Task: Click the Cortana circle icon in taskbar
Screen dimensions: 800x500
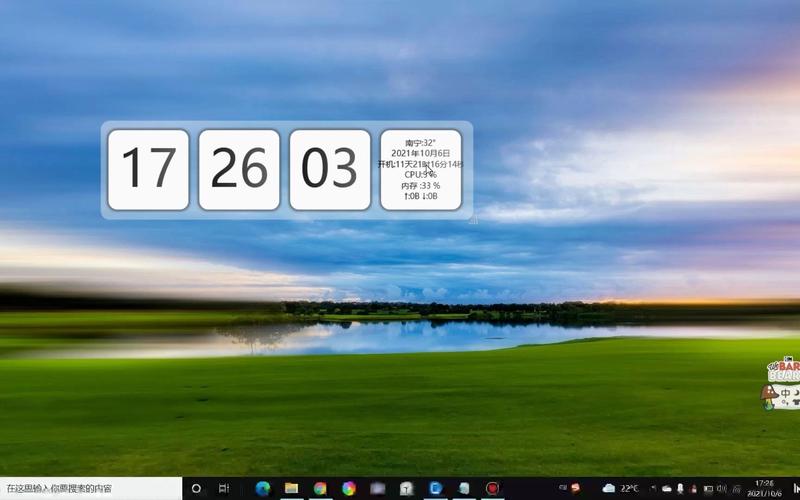Action: tap(196, 488)
